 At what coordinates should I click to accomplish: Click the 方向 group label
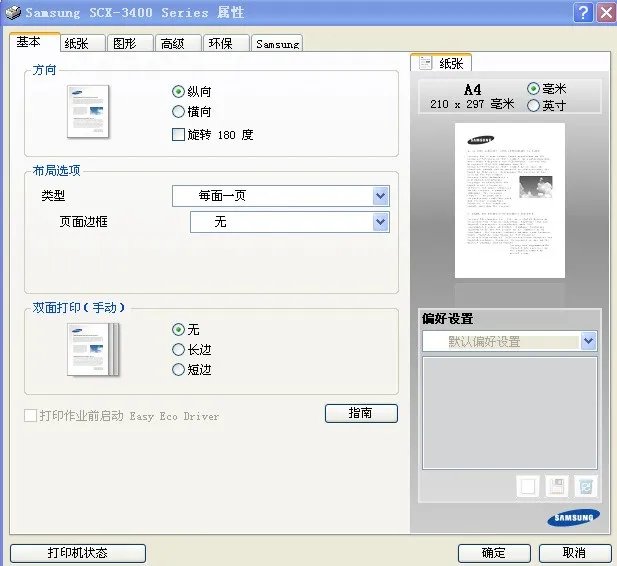pyautogui.click(x=44, y=70)
